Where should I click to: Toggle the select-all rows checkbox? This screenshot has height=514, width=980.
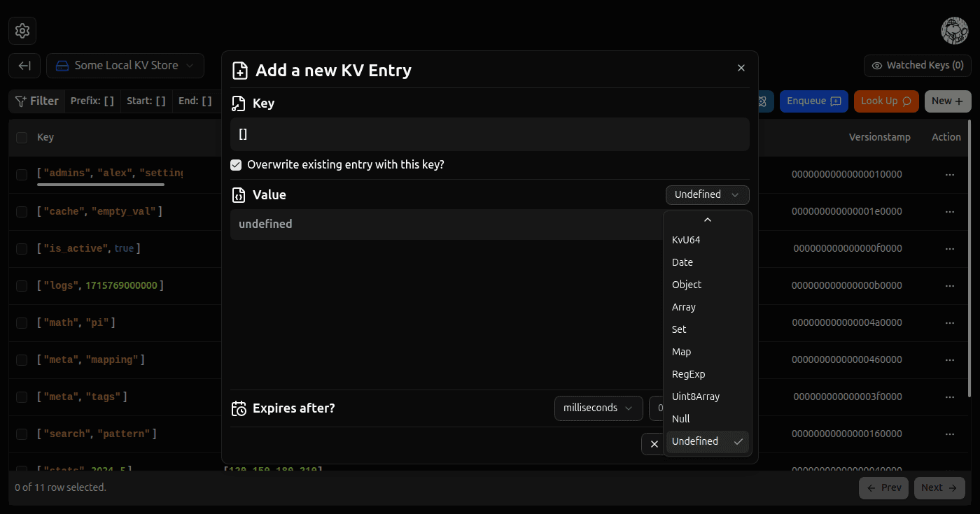click(x=22, y=138)
